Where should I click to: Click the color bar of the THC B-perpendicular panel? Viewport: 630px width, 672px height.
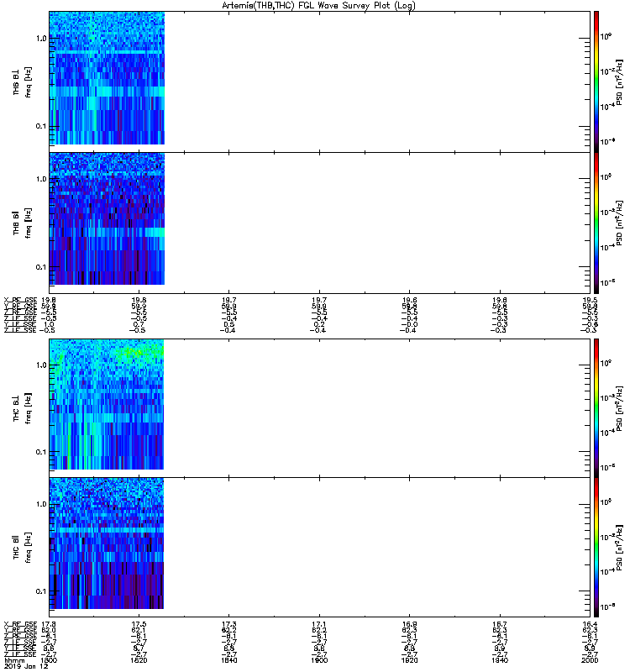596,408
